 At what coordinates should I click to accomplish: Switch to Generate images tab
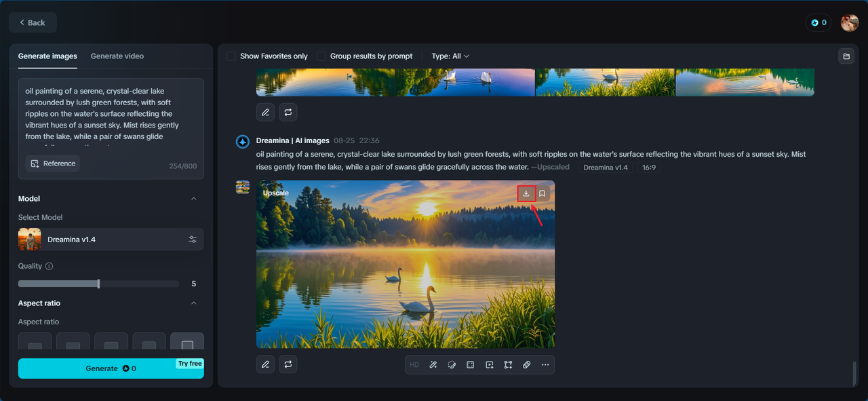[47, 56]
